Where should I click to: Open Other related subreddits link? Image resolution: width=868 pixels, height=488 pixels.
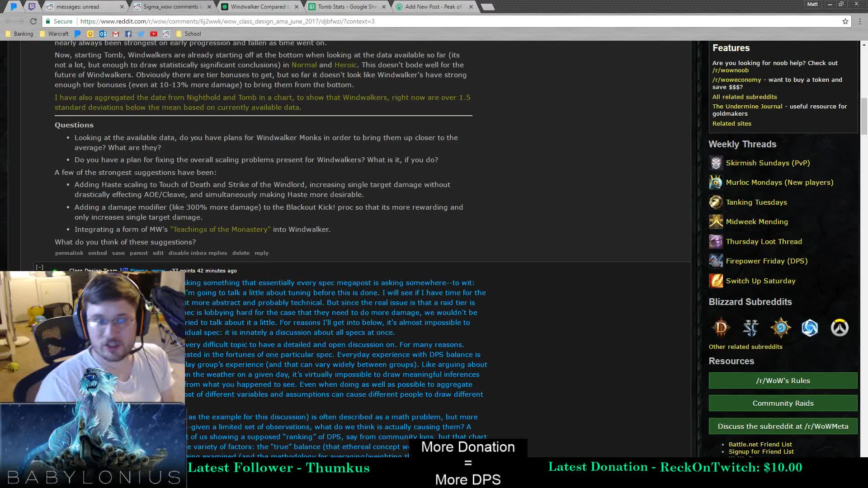[745, 347]
